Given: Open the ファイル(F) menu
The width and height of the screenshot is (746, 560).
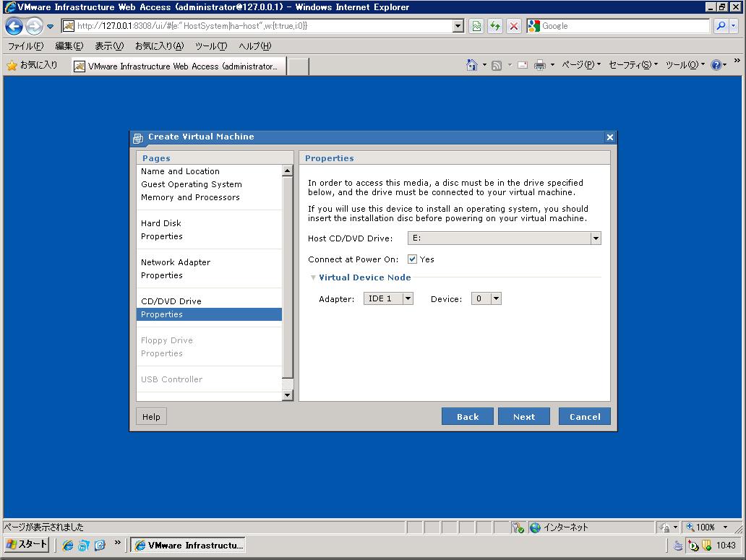Looking at the screenshot, I should (x=26, y=46).
